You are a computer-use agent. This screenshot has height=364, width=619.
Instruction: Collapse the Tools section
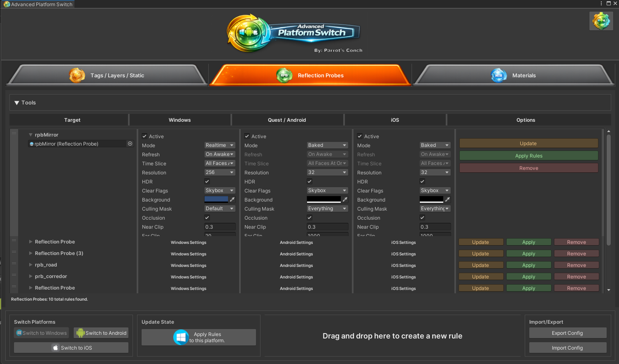(x=17, y=103)
